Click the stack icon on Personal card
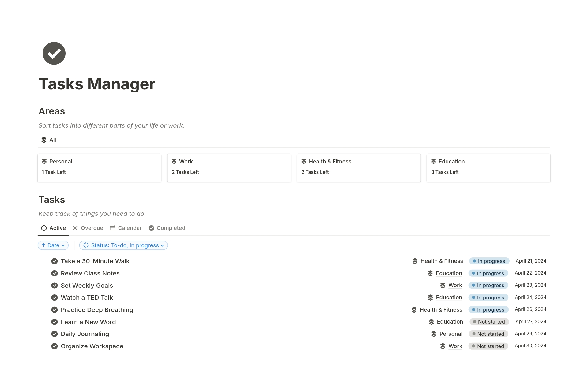Viewport: 588px width, 367px height. point(44,161)
